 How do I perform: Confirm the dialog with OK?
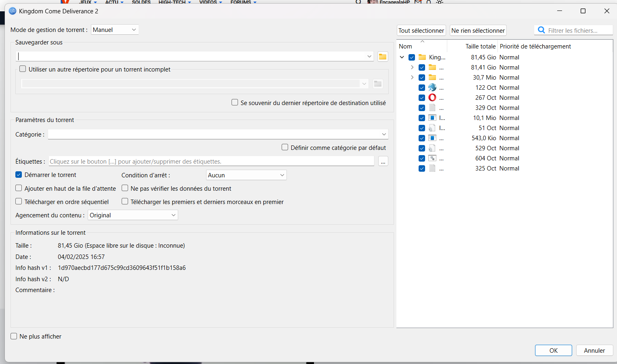[554, 350]
